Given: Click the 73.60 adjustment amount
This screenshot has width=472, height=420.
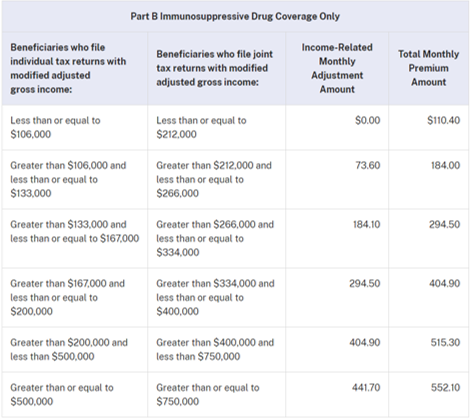Looking at the screenshot, I should [x=368, y=165].
